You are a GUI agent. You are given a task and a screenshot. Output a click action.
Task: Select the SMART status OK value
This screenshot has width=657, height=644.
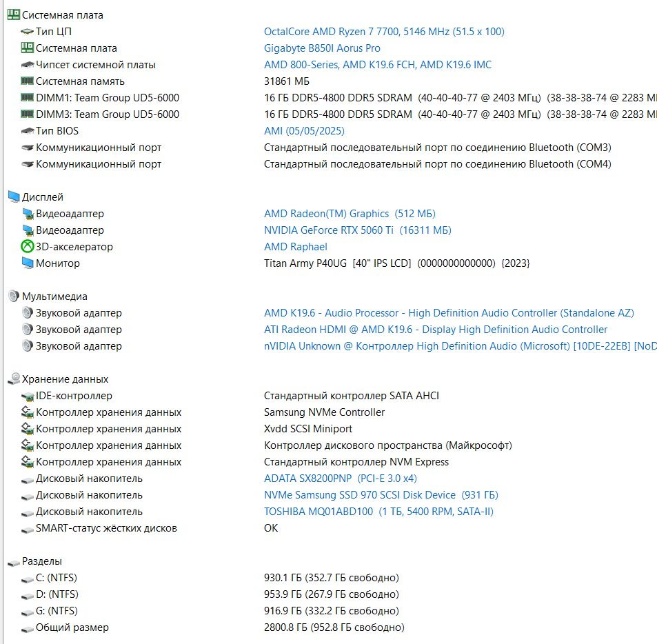click(271, 528)
